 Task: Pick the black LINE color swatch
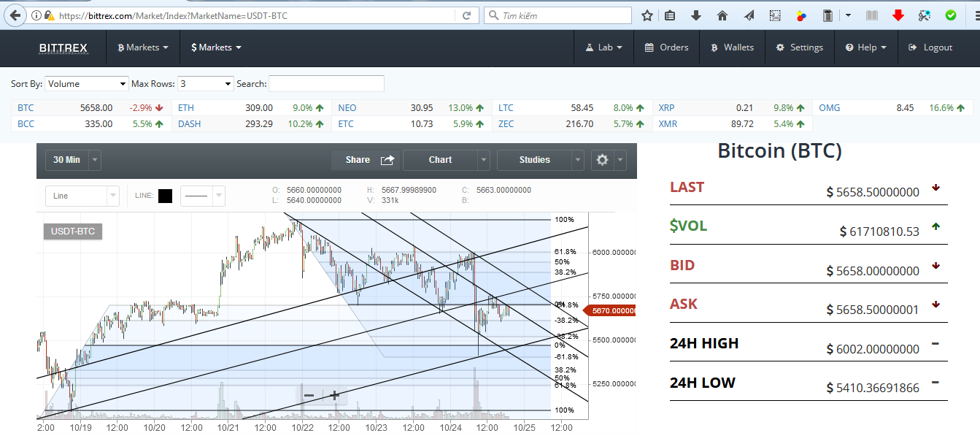point(166,196)
